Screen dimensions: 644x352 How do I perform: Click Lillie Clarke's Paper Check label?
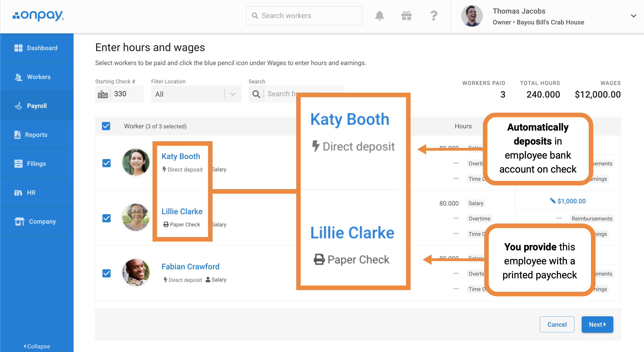pos(182,225)
